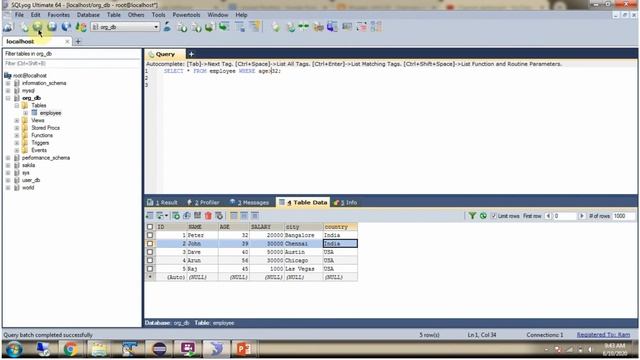
Task: Select the Bangalore cell in city column
Action: click(303, 235)
